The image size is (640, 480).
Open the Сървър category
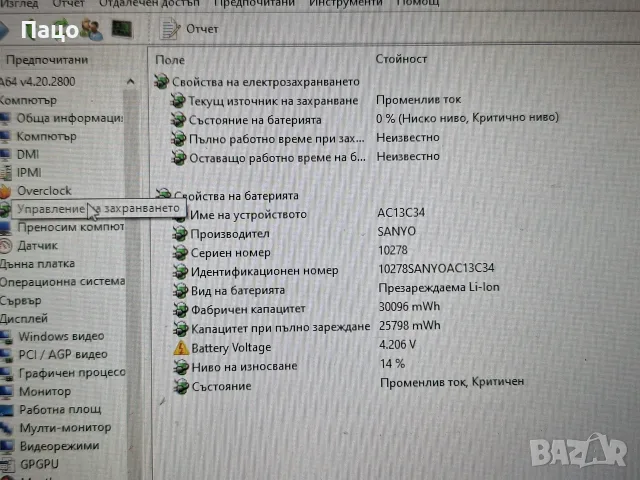[21, 300]
